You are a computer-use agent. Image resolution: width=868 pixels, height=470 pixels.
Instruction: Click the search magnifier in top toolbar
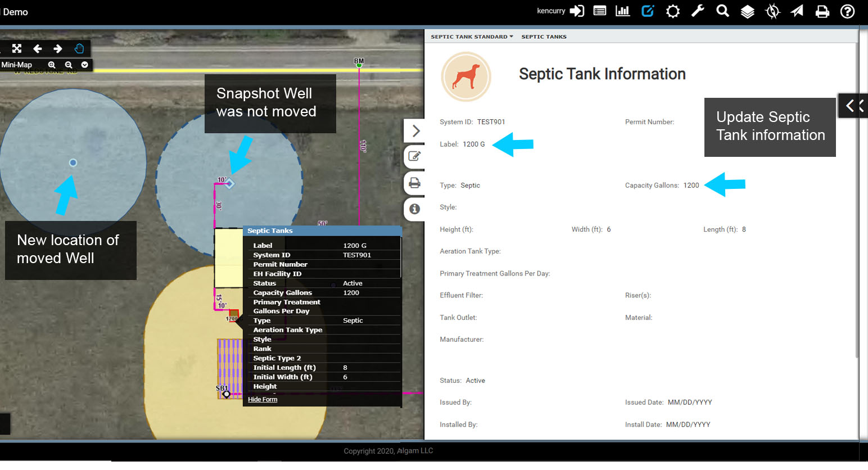coord(722,11)
